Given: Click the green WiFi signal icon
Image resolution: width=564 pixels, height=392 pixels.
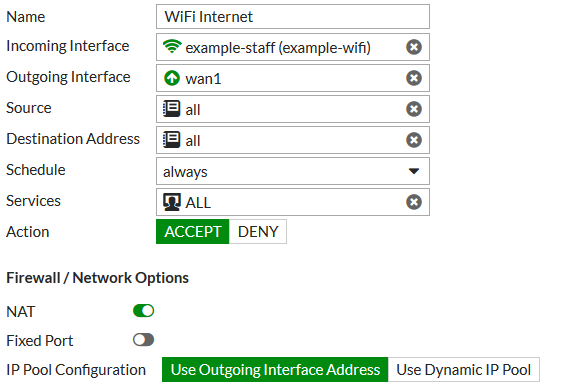Looking at the screenshot, I should coord(172,46).
